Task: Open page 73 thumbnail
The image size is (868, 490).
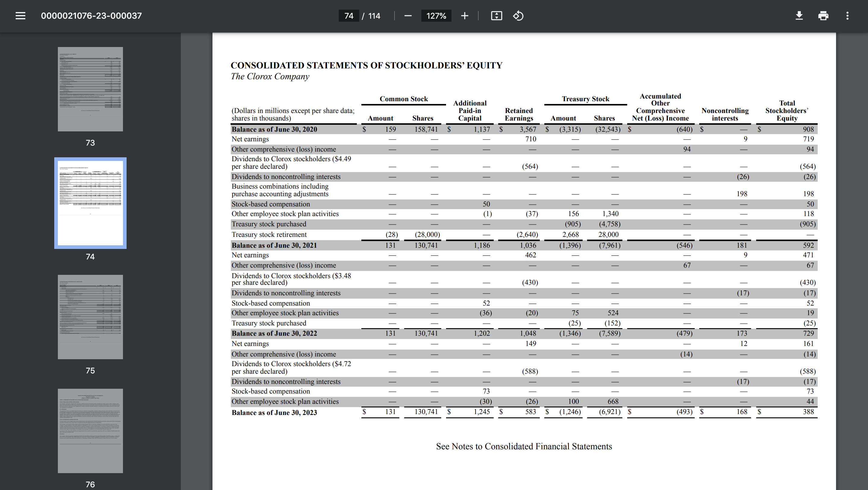Action: [90, 89]
